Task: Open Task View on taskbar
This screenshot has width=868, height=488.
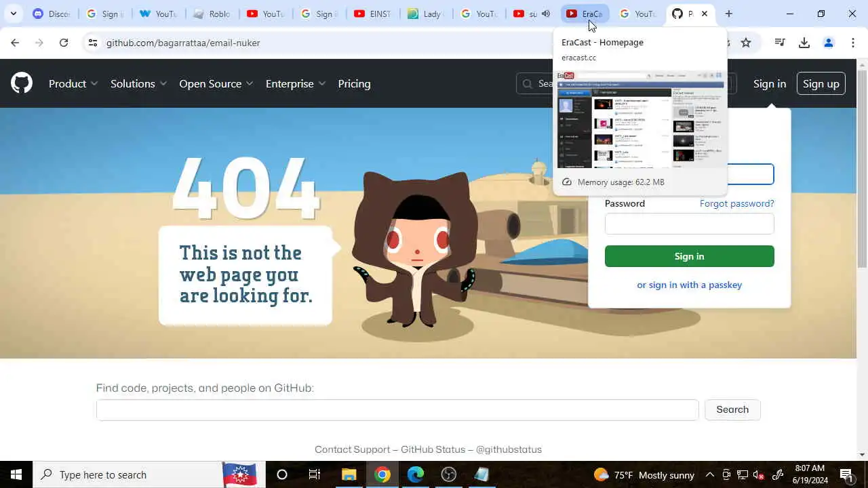Action: [x=315, y=474]
